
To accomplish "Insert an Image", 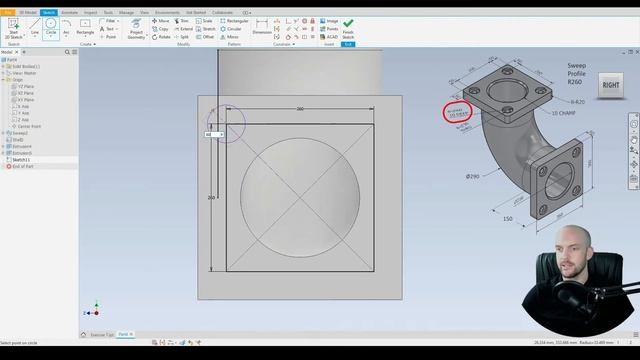I will pyautogui.click(x=329, y=21).
